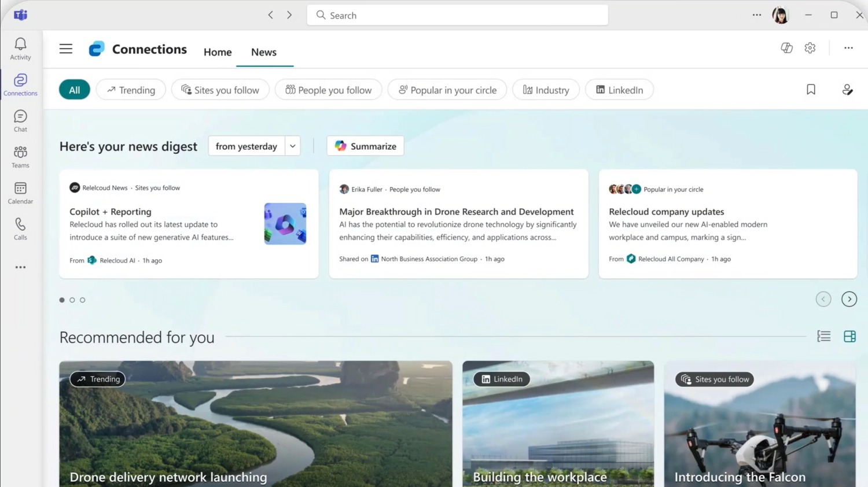The height and width of the screenshot is (487, 868).
Task: Open title bar settings and more ellipsis
Action: [x=757, y=15]
